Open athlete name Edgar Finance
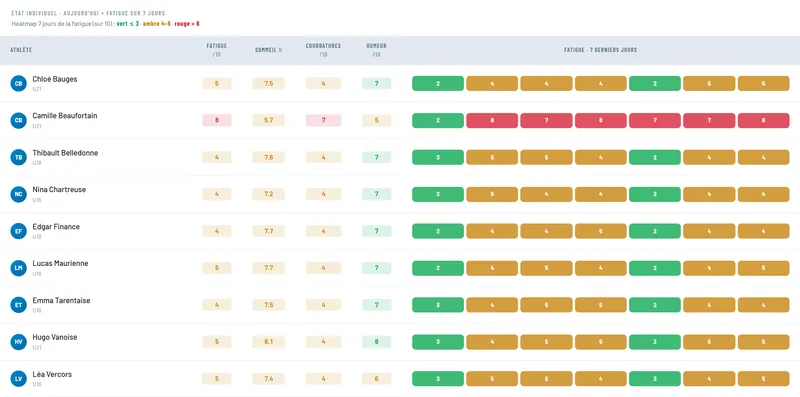 56,227
